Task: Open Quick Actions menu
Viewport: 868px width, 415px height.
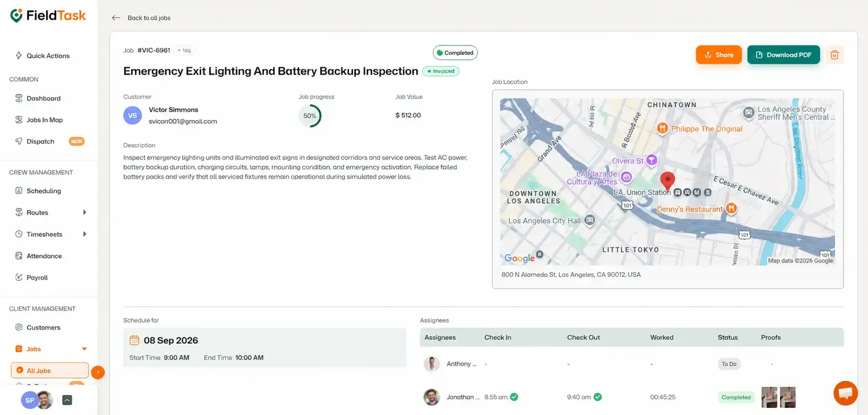Action: [48, 56]
